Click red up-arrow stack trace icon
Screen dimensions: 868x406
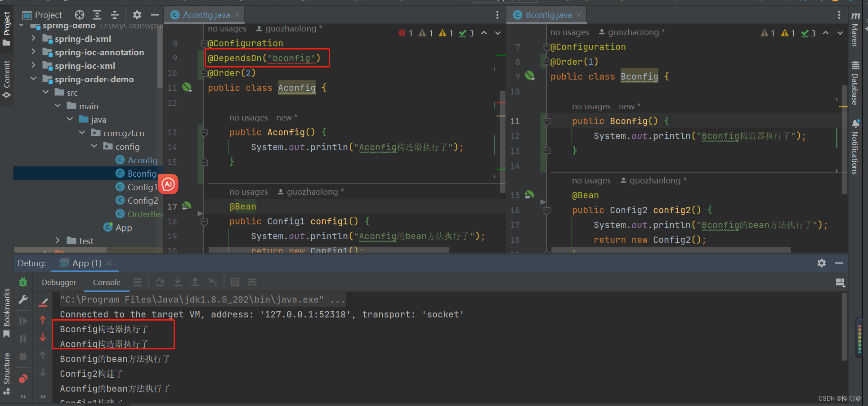click(x=43, y=320)
